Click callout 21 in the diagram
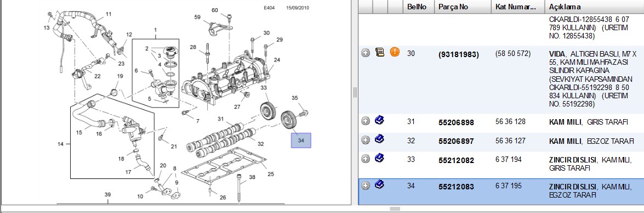This screenshot has width=644, height=213. 174,147
